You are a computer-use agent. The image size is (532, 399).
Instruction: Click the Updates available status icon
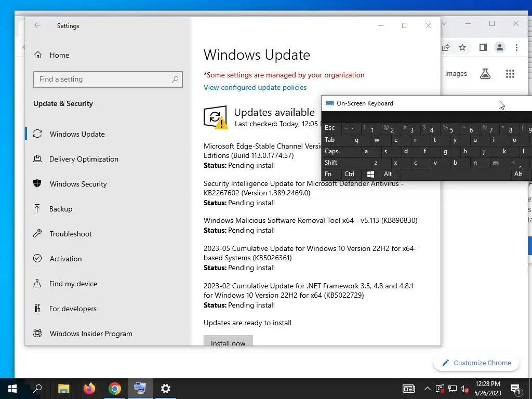(x=216, y=117)
